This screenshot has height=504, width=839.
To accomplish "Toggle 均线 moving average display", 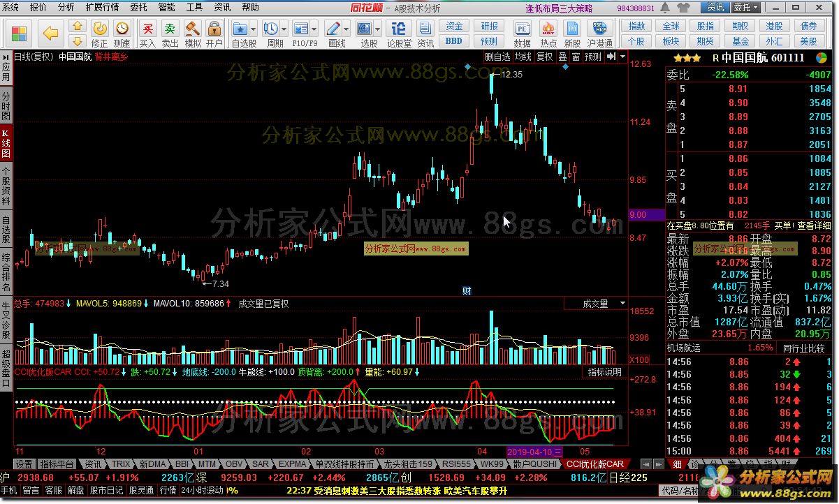I will 523,57.
